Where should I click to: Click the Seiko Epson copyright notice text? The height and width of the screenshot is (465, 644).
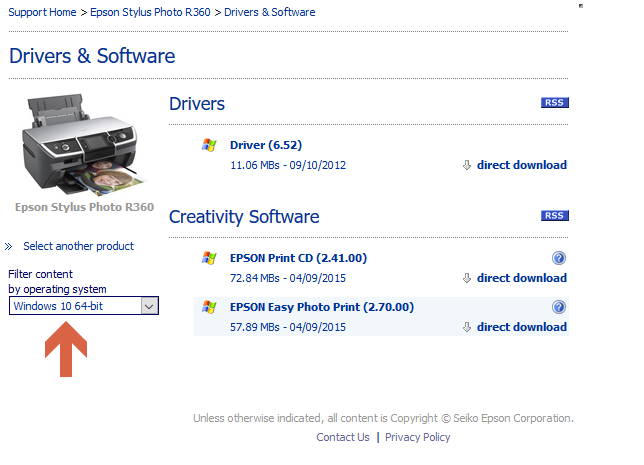383,418
